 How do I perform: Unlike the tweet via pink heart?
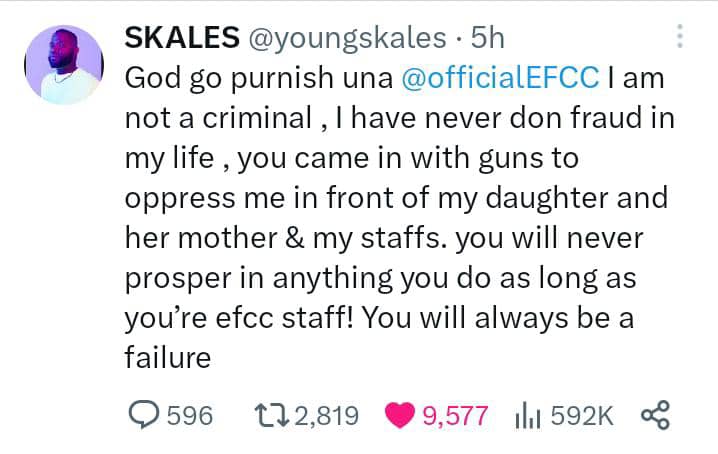(400, 415)
